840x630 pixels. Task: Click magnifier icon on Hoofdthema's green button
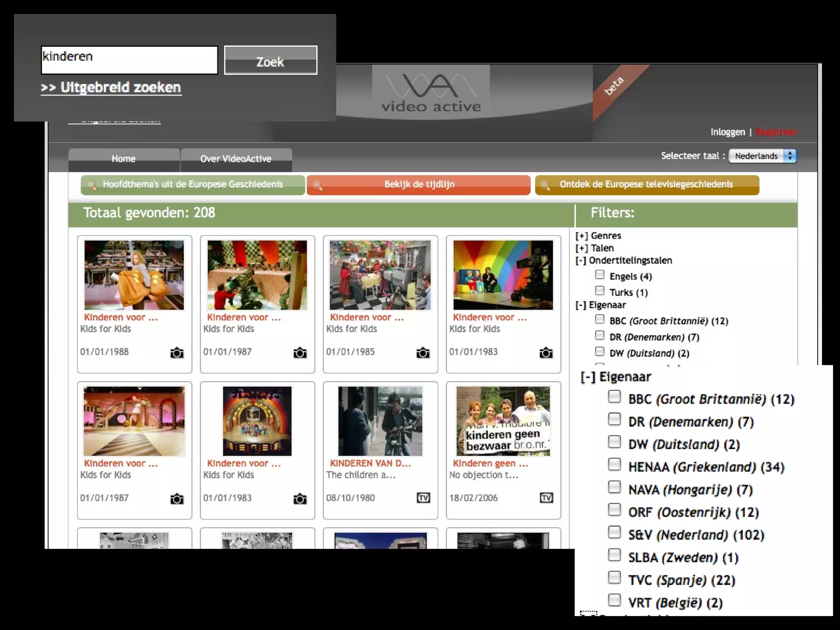(92, 185)
